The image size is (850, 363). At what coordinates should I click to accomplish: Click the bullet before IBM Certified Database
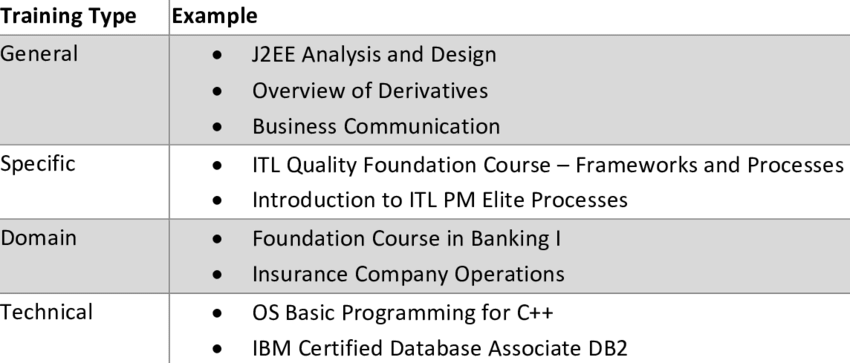pyautogui.click(x=217, y=349)
